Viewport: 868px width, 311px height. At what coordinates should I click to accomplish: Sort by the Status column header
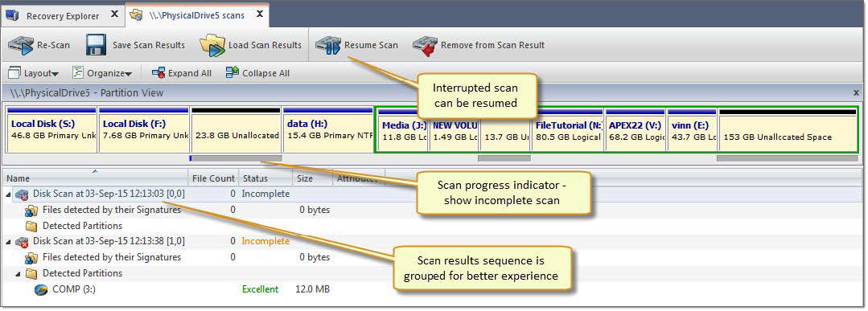(265, 178)
